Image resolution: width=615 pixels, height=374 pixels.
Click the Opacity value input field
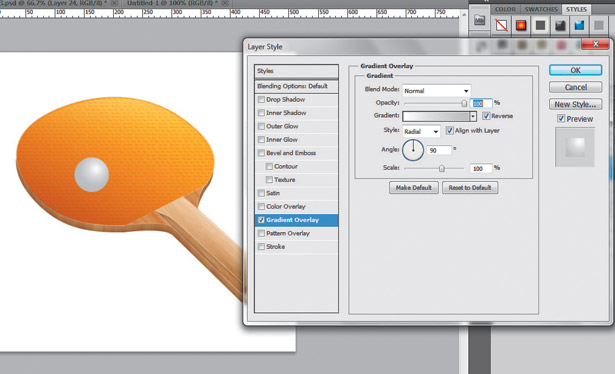coord(481,103)
